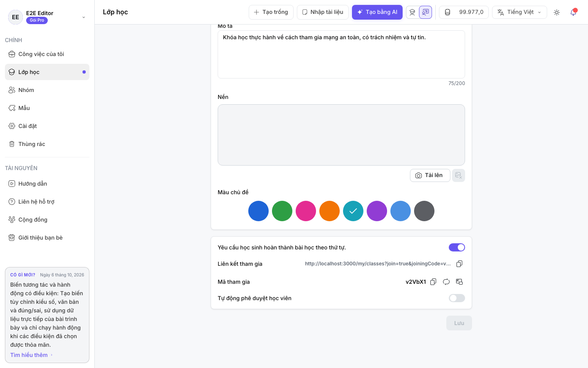Pick the pink theme color
The width and height of the screenshot is (588, 368).
[306, 211]
